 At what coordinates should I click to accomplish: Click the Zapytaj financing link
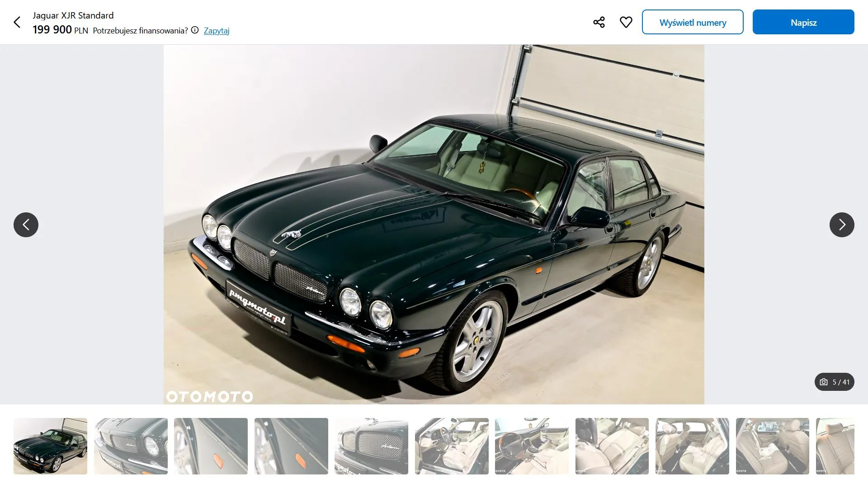pyautogui.click(x=217, y=31)
